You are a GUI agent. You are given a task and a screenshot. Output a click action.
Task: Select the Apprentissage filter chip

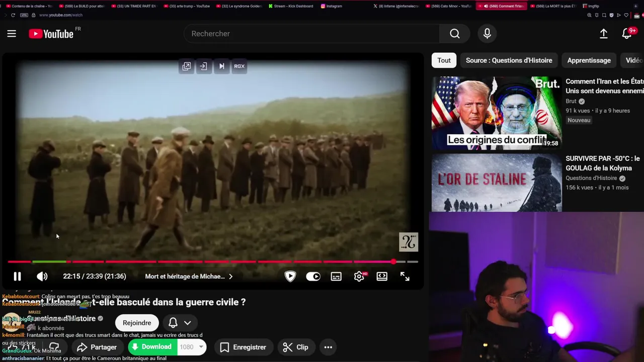[x=589, y=60]
